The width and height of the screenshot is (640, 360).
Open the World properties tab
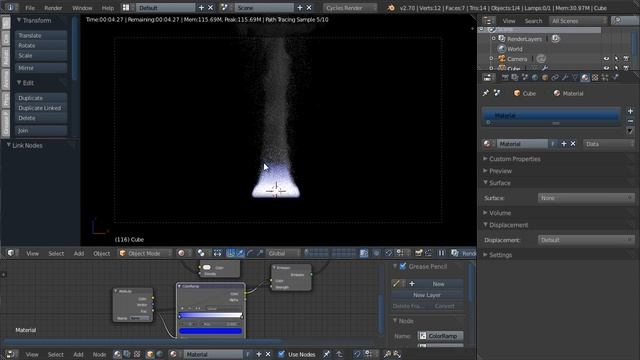(x=535, y=78)
